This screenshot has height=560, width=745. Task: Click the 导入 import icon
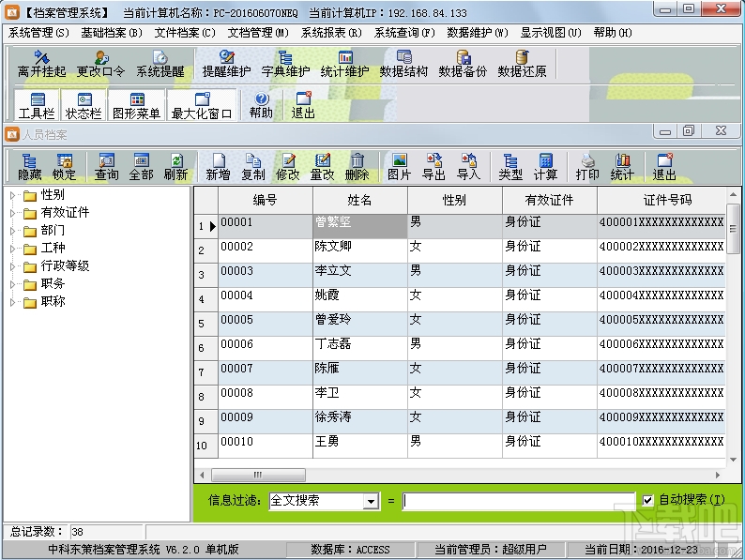tap(468, 167)
